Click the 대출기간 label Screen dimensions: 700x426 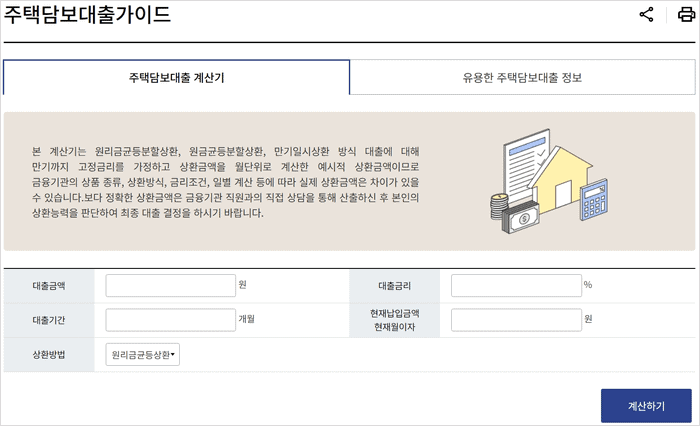(49, 320)
